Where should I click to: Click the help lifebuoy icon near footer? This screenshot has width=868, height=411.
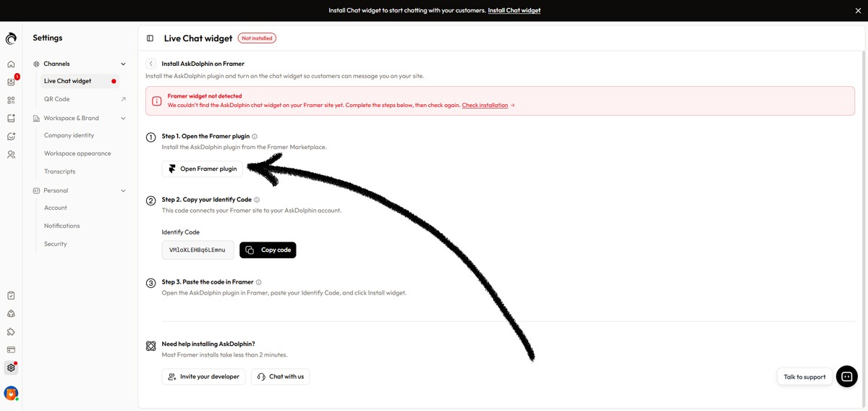point(150,346)
